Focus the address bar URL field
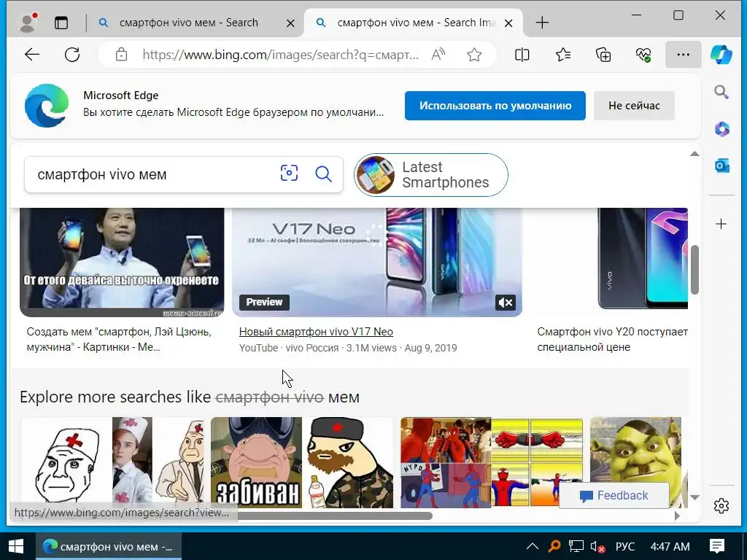 point(280,55)
